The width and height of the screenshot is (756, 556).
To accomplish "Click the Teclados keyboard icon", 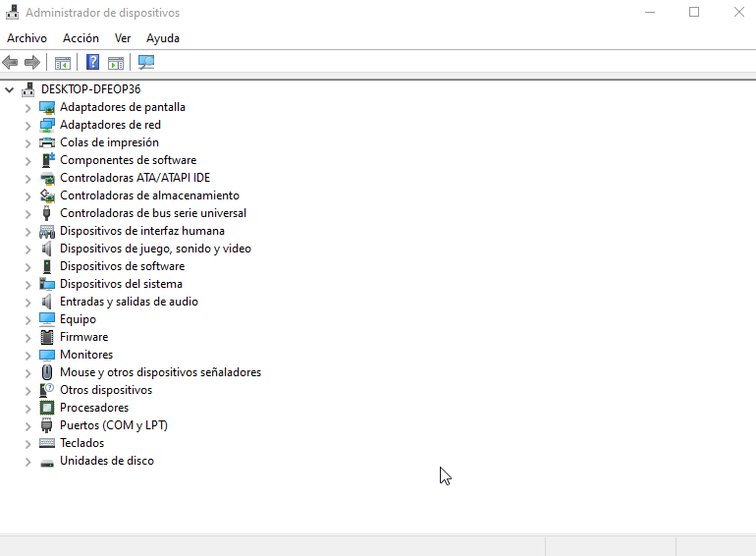I will (x=47, y=443).
